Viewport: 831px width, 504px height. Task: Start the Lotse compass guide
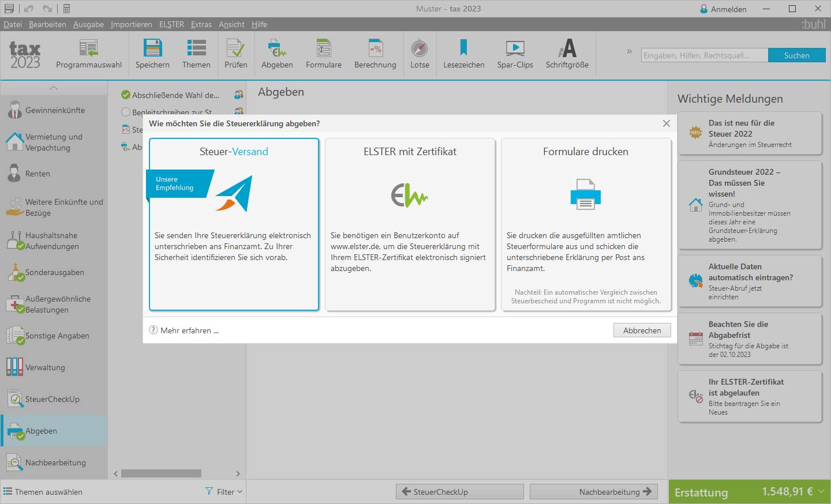point(420,54)
